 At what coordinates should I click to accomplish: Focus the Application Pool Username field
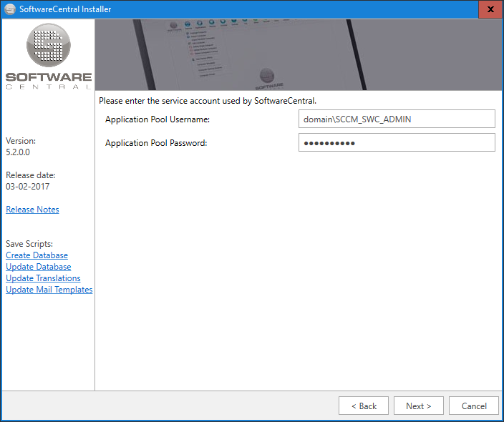(397, 119)
